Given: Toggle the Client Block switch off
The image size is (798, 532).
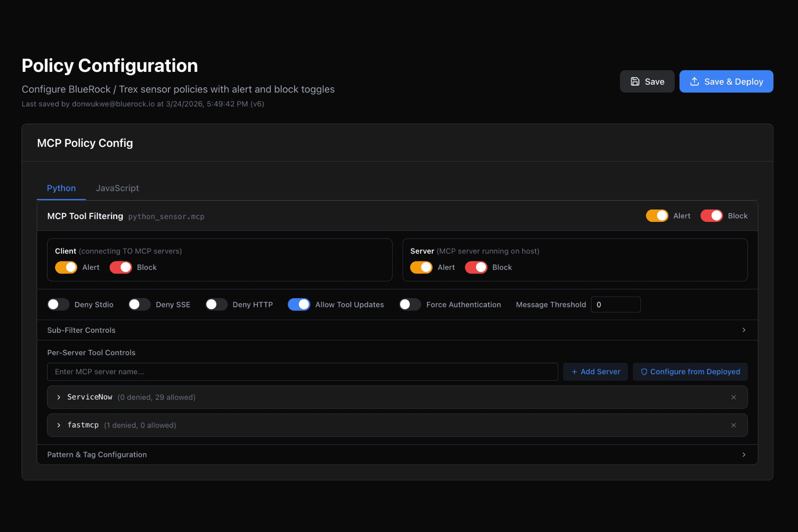Looking at the screenshot, I should tap(120, 267).
